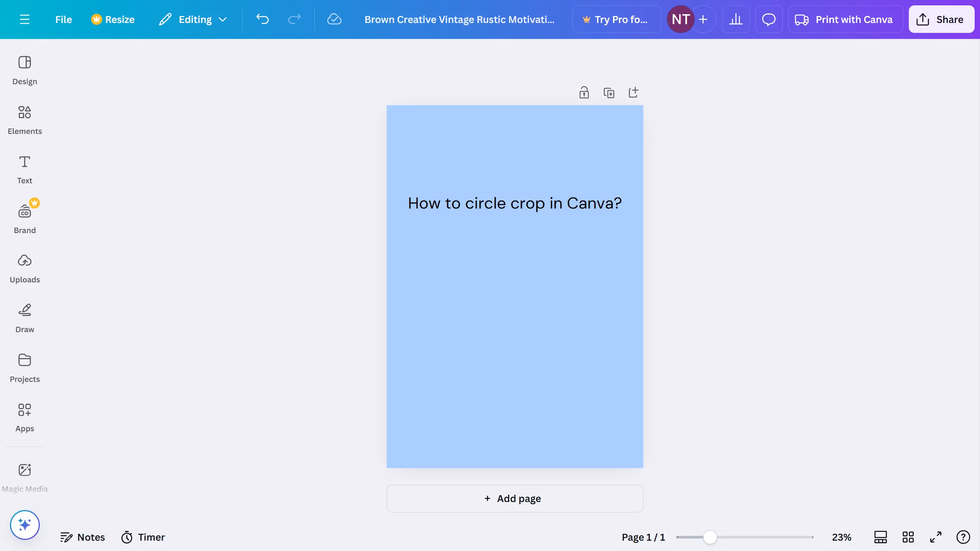Open the Uploads panel
Image resolution: width=980 pixels, height=551 pixels.
25,268
